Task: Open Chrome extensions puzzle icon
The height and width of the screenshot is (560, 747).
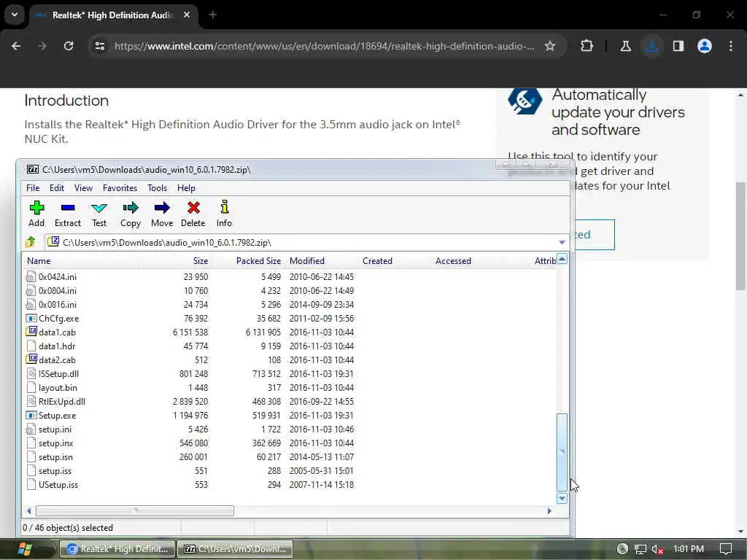Action: pyautogui.click(x=587, y=46)
